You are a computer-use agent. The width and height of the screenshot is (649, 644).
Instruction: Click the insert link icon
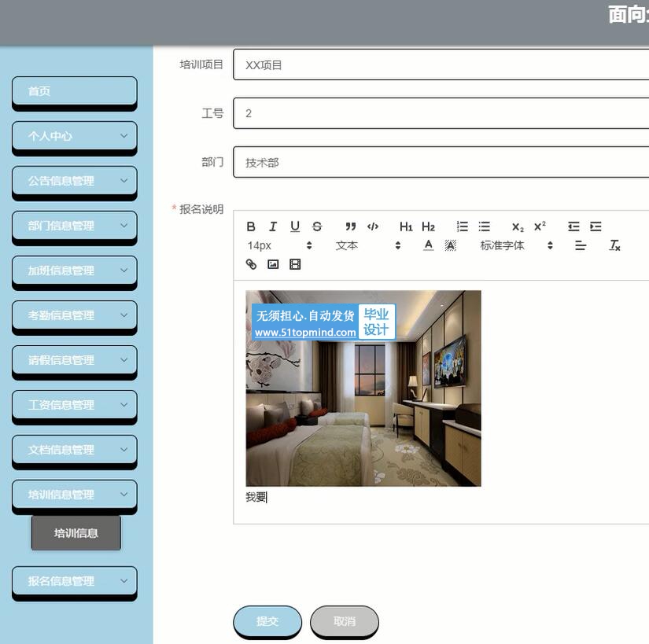[251, 264]
